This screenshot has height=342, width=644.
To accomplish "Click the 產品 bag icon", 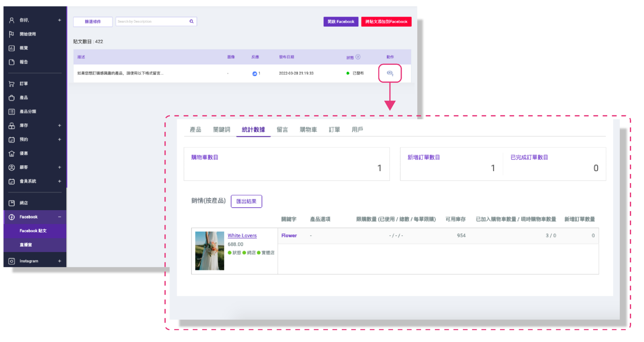I will pyautogui.click(x=12, y=98).
